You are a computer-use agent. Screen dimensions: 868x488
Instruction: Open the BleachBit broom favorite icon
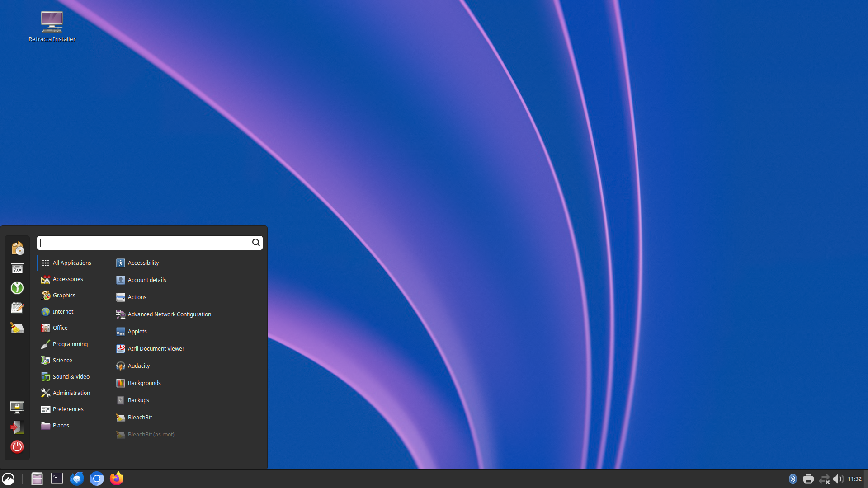[x=17, y=328]
